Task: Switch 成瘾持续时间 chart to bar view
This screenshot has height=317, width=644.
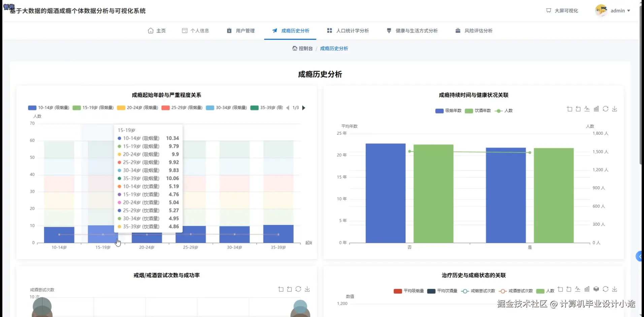Action: pos(596,109)
